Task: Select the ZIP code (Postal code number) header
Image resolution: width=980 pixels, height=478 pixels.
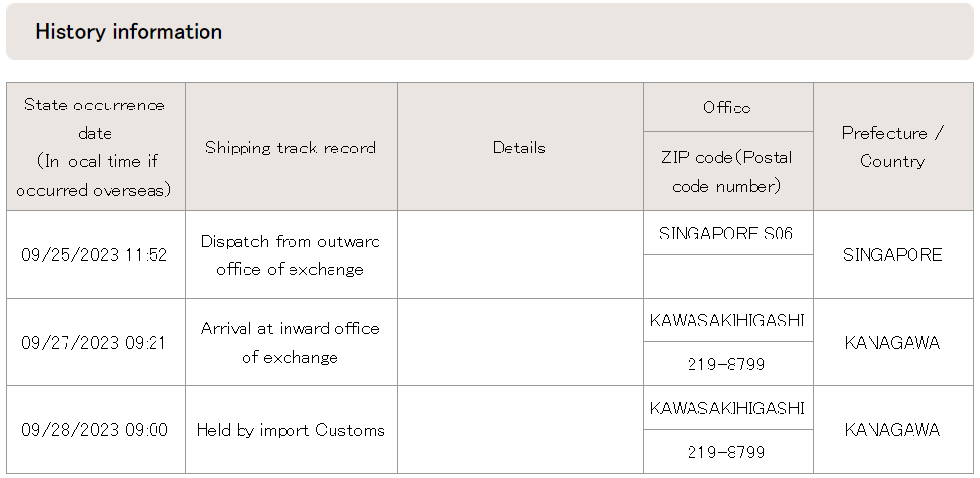Action: pos(727,171)
